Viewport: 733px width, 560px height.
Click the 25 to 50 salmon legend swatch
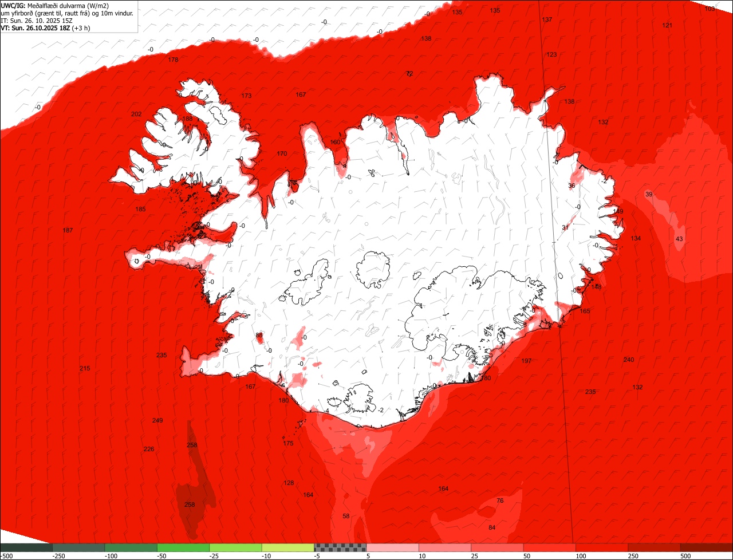pos(497,547)
